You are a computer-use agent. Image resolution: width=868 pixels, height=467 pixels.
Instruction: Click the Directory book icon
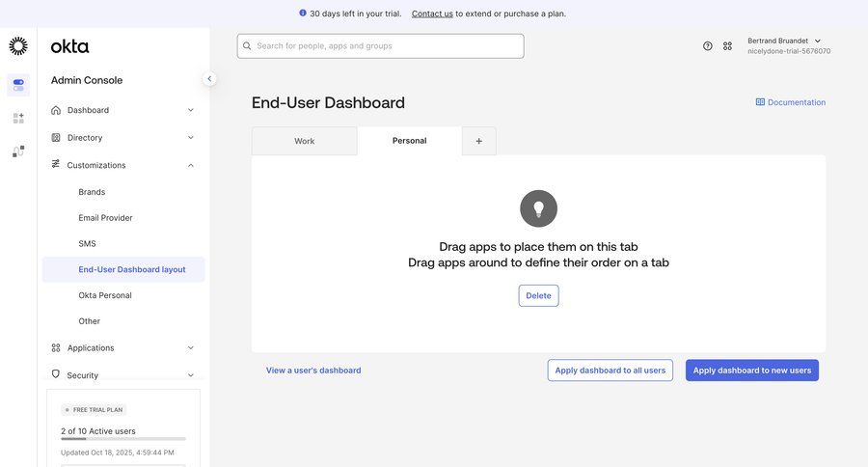click(56, 137)
